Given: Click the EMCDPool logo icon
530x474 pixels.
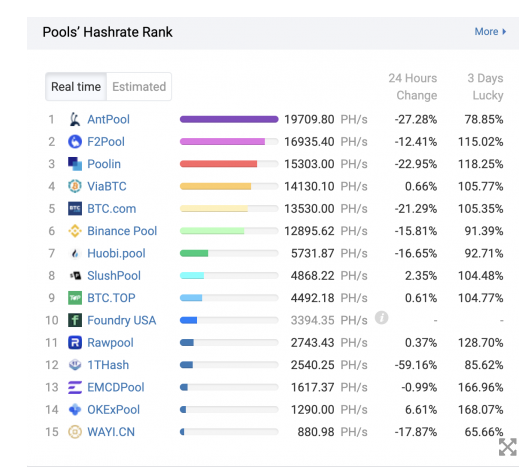Looking at the screenshot, I should coord(75,387).
